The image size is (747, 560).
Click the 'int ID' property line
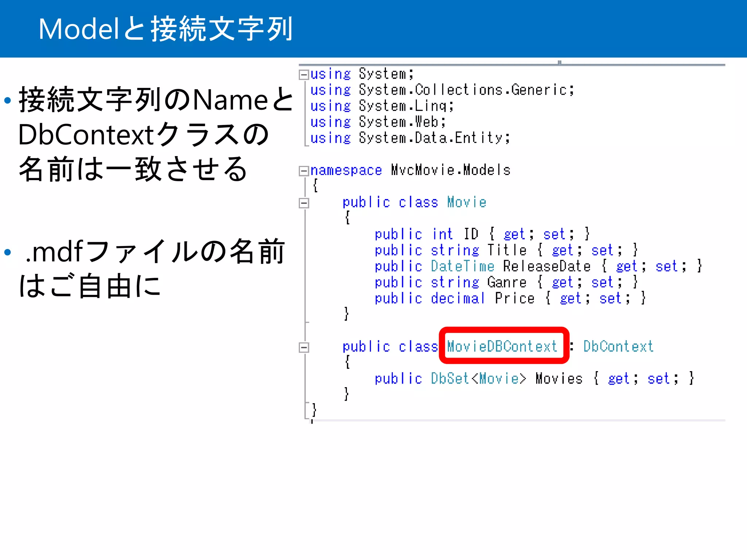(x=482, y=234)
